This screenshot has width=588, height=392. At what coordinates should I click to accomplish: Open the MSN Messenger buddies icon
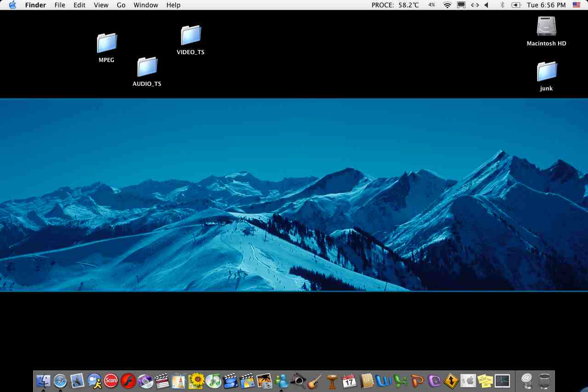(x=281, y=381)
